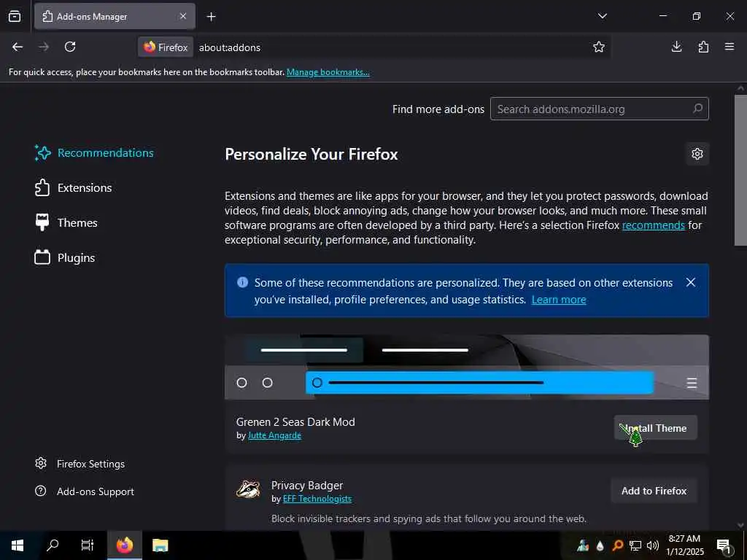Open the volume control in system tray
This screenshot has width=747, height=560.
(x=653, y=545)
